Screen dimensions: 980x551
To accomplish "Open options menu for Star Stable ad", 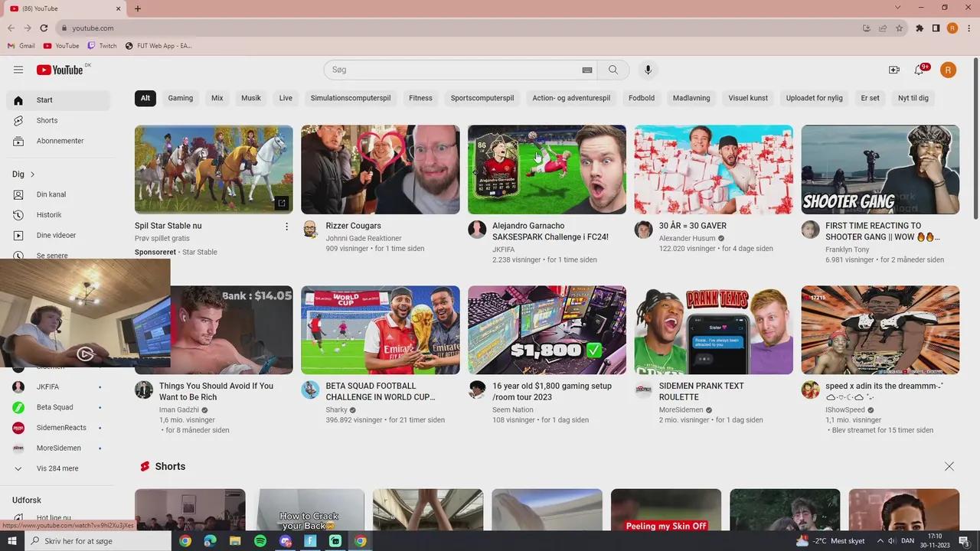I will (287, 227).
